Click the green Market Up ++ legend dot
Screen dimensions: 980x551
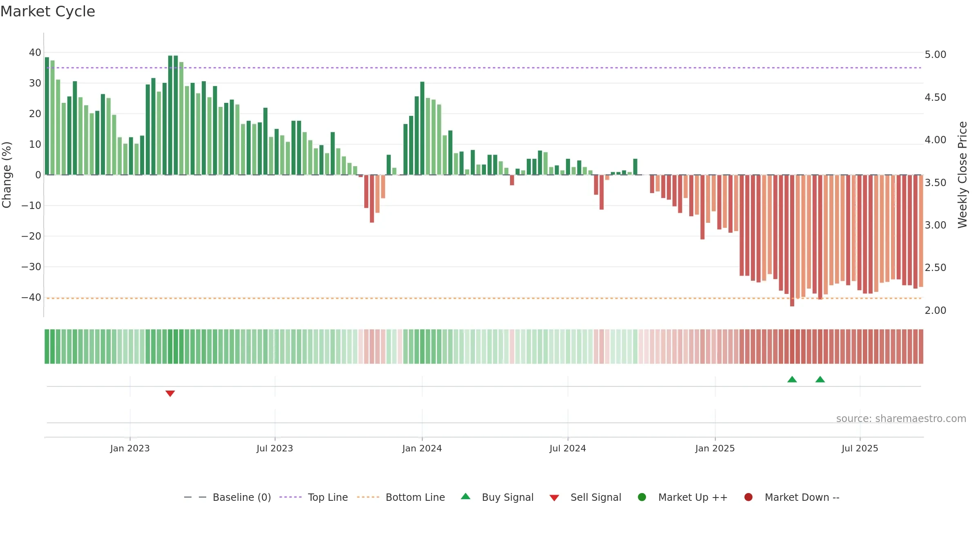pos(642,497)
